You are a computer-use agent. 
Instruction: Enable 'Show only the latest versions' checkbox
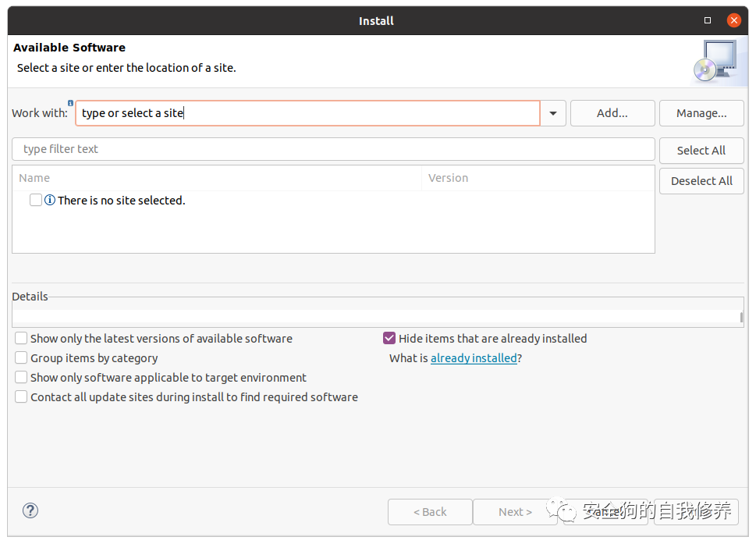(22, 339)
